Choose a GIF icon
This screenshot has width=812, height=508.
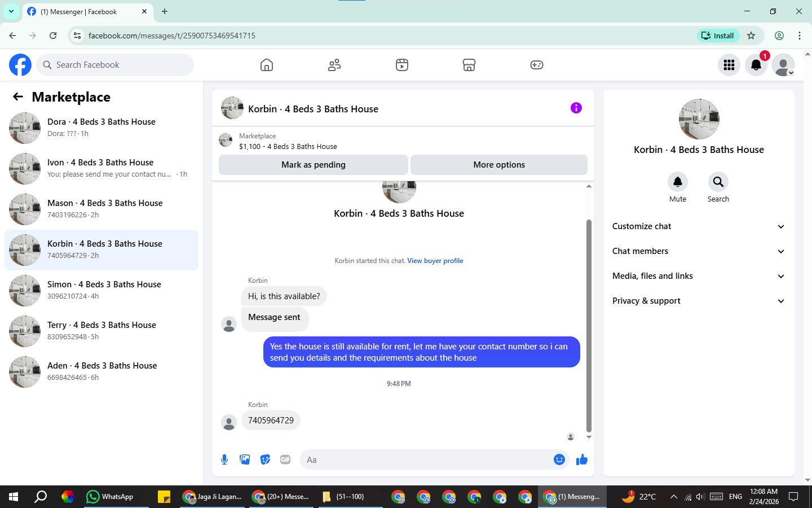[x=285, y=459]
